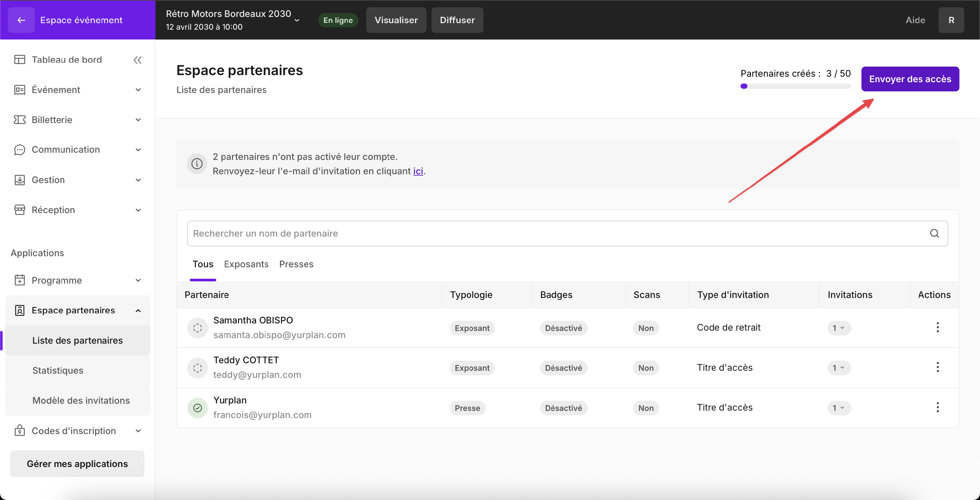Collapse the sidebar with the double chevron icon
Screen dimensions: 980x500
137,60
